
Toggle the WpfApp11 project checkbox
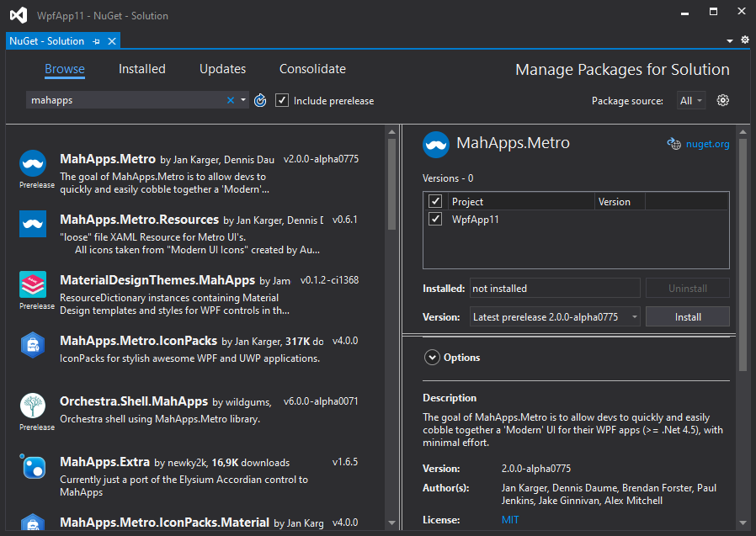(435, 219)
